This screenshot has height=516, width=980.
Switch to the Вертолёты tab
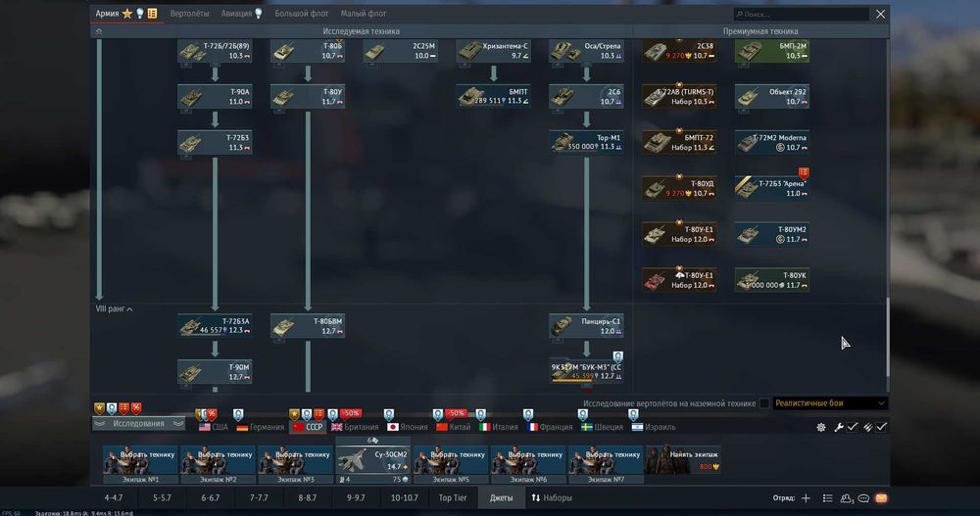pos(189,13)
